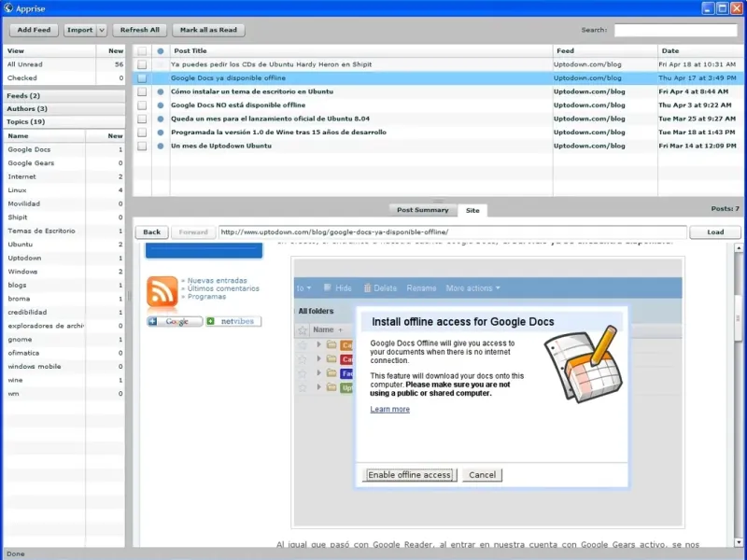Focus the Search input field
The height and width of the screenshot is (560, 747).
click(x=675, y=30)
